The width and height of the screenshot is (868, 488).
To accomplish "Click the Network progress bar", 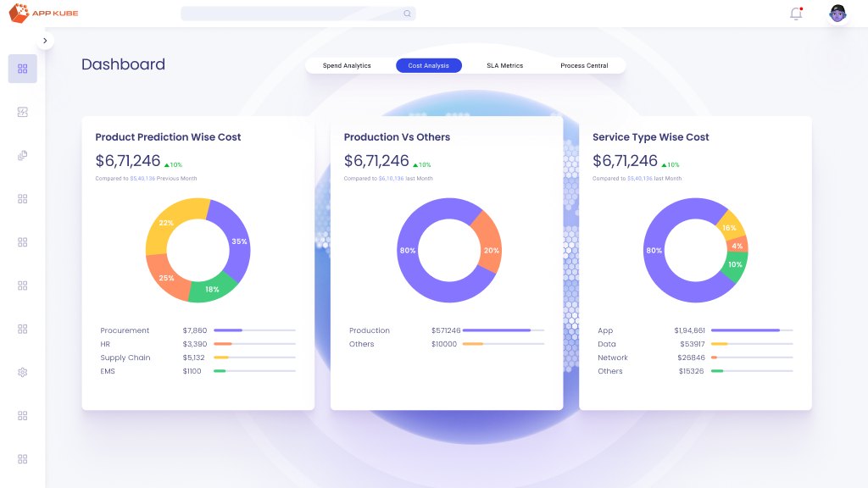I will pyautogui.click(x=752, y=358).
